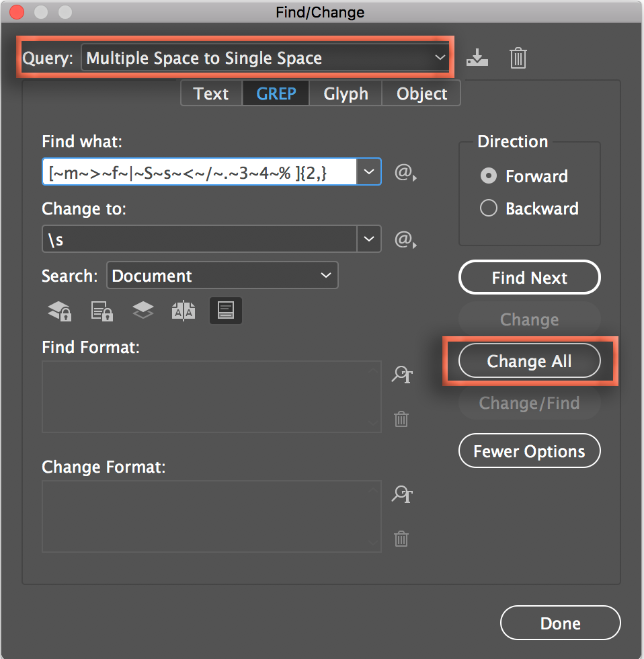Open special characters menu for Change to

click(x=403, y=239)
